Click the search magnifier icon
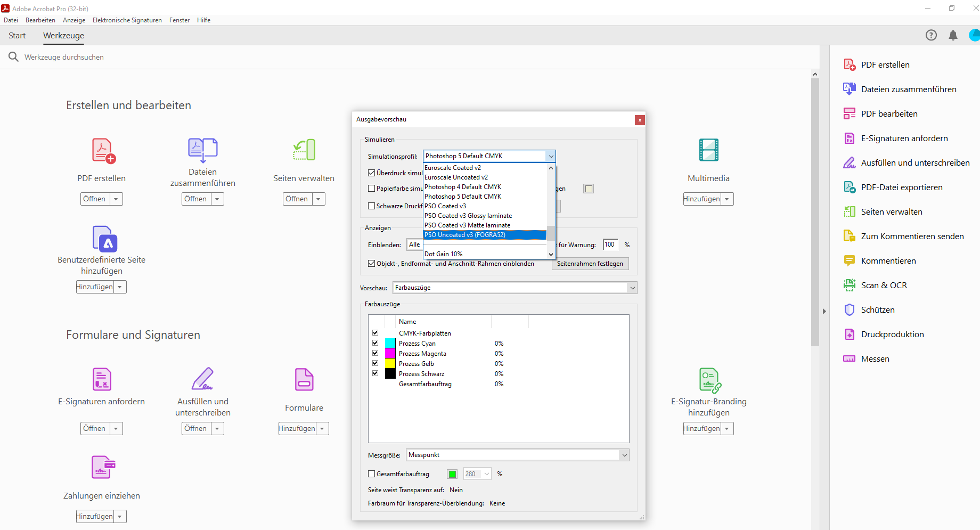Image resolution: width=980 pixels, height=530 pixels. [x=13, y=56]
